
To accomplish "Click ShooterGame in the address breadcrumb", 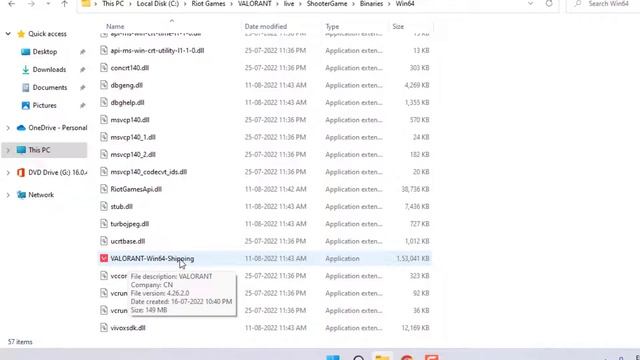I will tap(327, 4).
